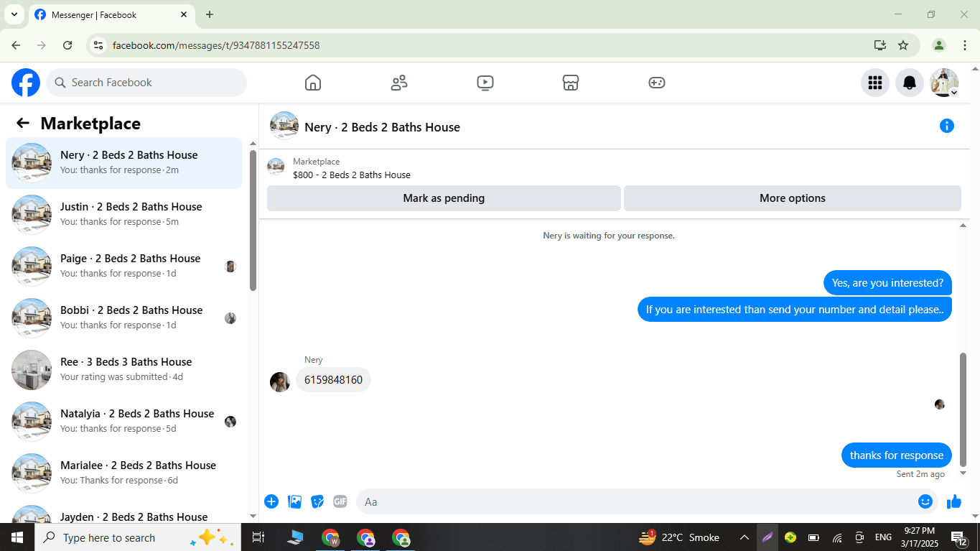Click 'Nery is waiting for your response' text
The height and width of the screenshot is (551, 980).
pyautogui.click(x=609, y=236)
